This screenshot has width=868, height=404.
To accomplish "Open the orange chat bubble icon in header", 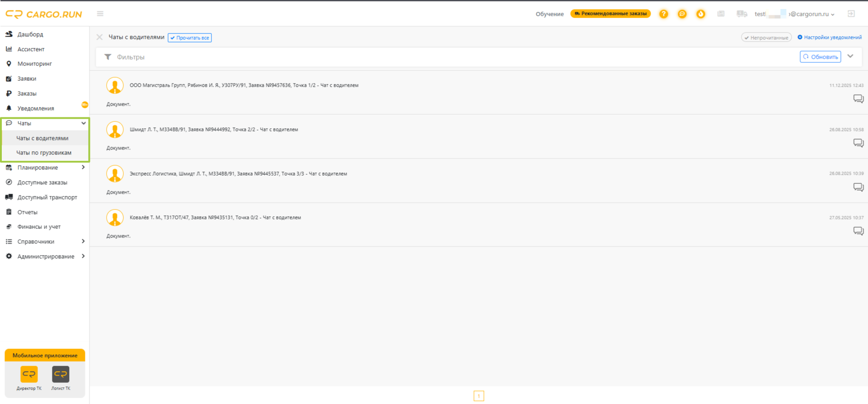I will 682,14.
